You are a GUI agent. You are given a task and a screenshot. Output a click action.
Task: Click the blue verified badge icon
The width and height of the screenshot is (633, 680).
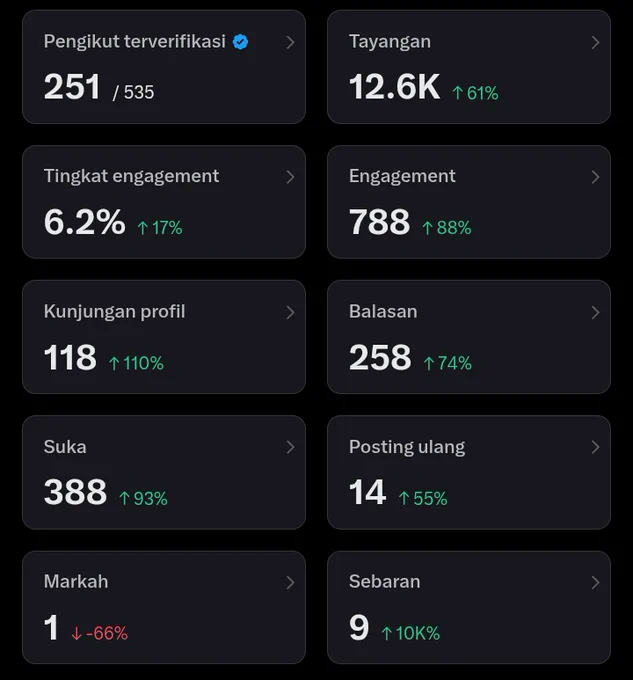point(241,42)
